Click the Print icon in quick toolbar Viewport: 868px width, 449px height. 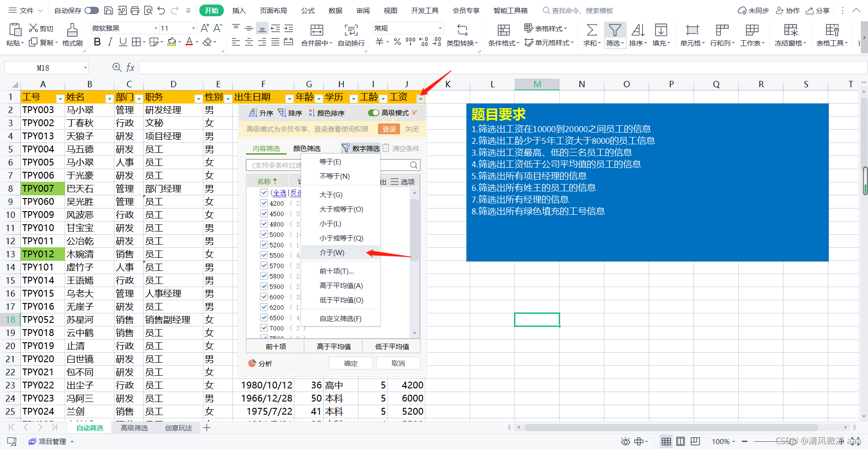(x=135, y=10)
